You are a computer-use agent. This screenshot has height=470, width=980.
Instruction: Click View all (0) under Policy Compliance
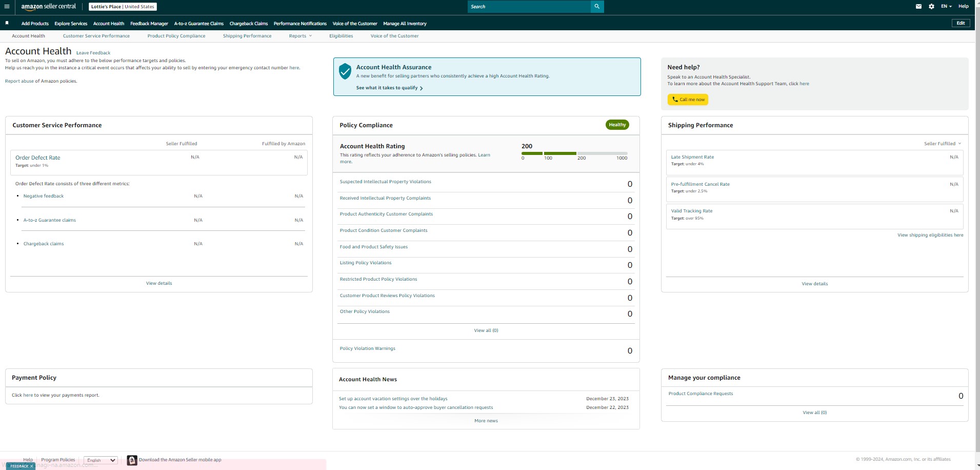(486, 330)
